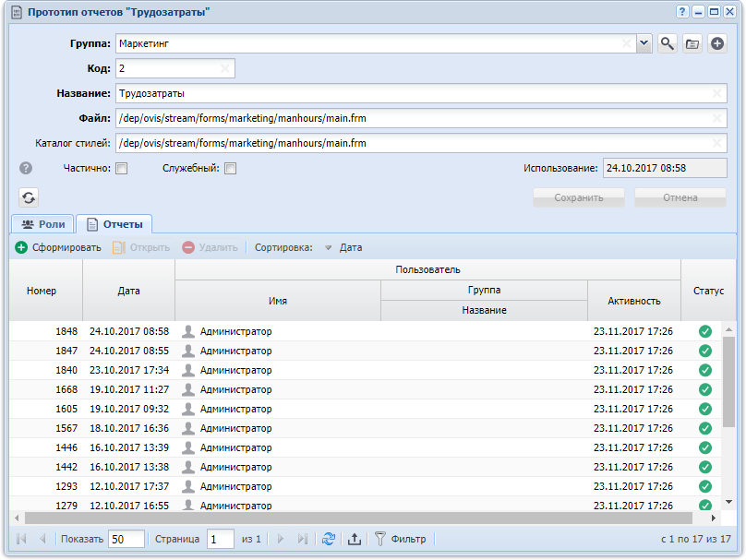Clear the Код field with its X
This screenshot has height=560, width=746.
pyautogui.click(x=225, y=68)
